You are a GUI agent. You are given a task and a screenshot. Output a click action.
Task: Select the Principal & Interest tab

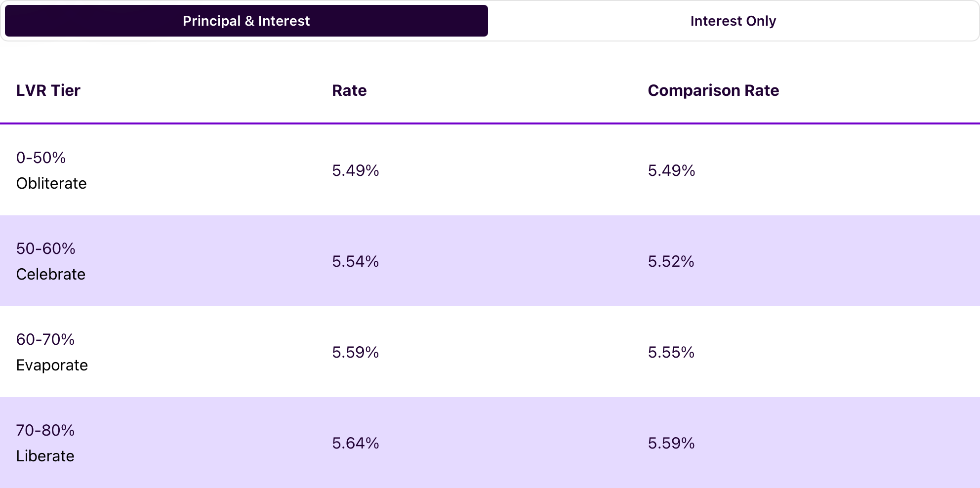tap(246, 21)
